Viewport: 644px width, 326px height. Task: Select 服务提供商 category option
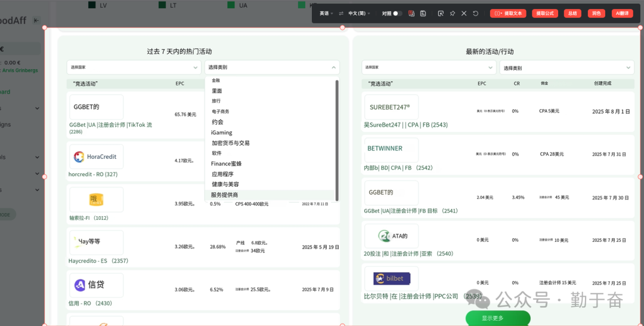tap(270, 195)
